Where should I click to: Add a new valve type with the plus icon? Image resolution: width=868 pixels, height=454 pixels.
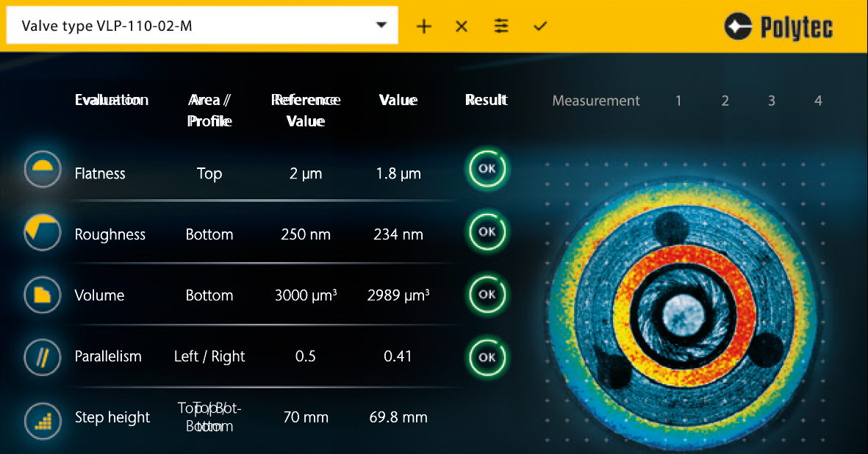pos(424,25)
